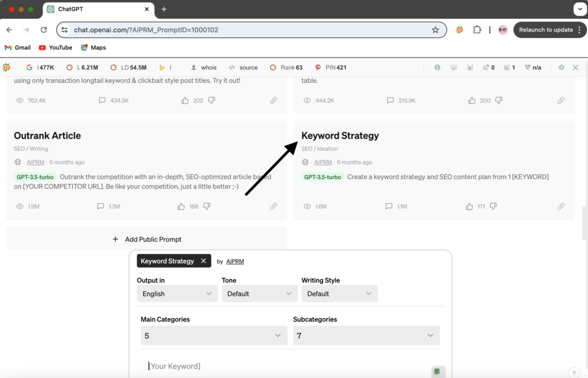Close the ChatGPT tab
588x378 pixels.
(x=146, y=9)
